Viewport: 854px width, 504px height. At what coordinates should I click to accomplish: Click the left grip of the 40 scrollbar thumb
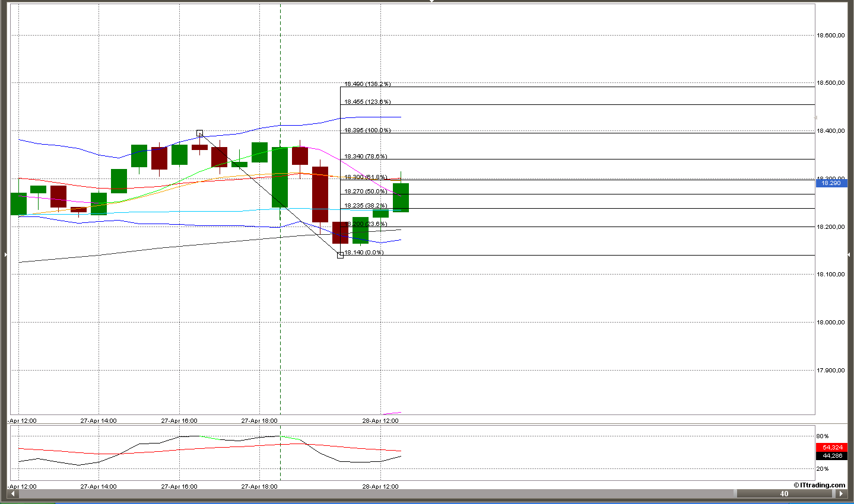735,493
